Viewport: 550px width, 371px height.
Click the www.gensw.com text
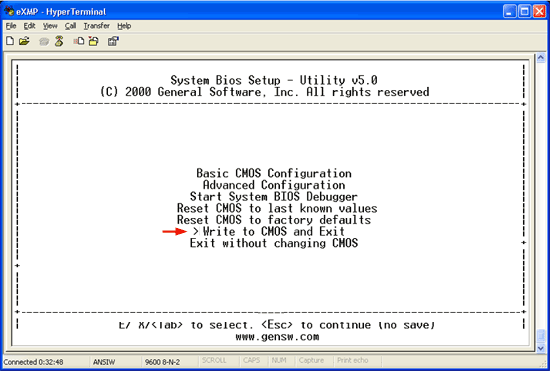click(x=277, y=337)
